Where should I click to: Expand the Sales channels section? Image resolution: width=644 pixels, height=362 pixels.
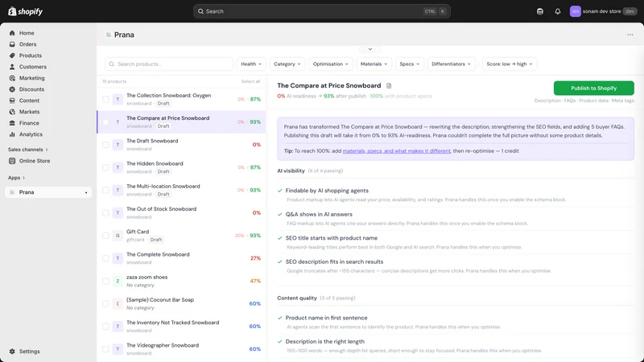(x=28, y=150)
